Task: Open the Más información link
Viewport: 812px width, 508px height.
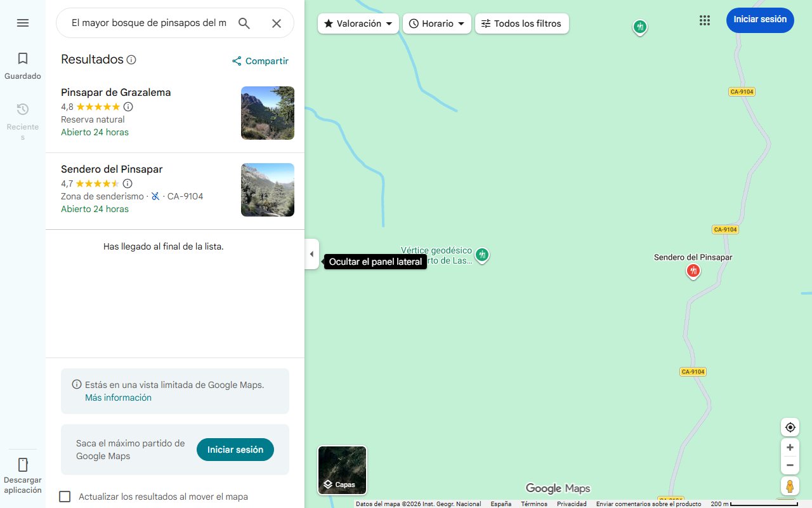Action: pos(118,398)
